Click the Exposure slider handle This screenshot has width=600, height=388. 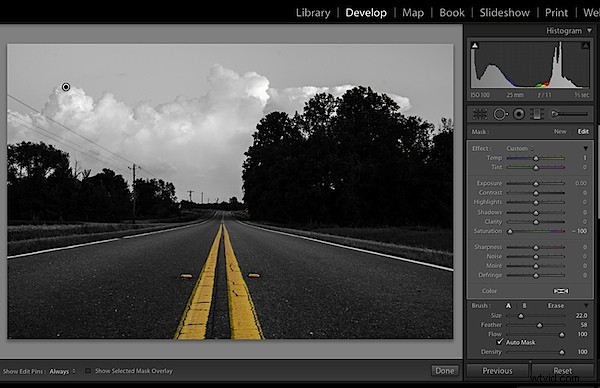536,184
